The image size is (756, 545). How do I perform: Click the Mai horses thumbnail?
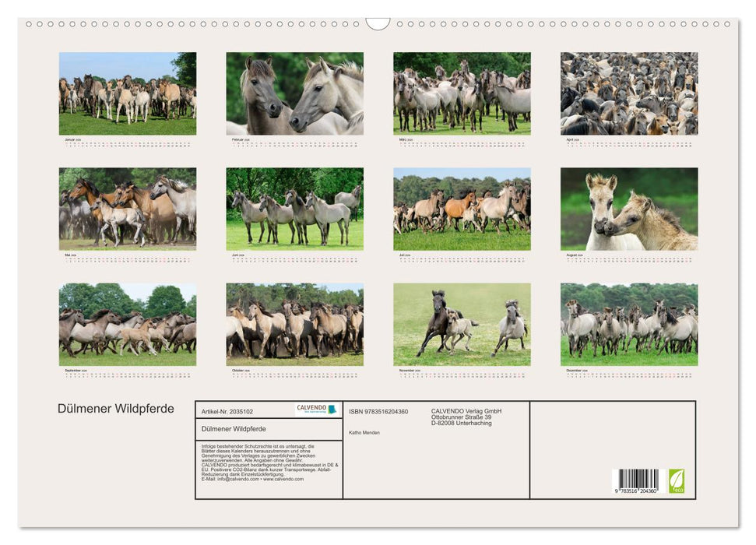128,209
